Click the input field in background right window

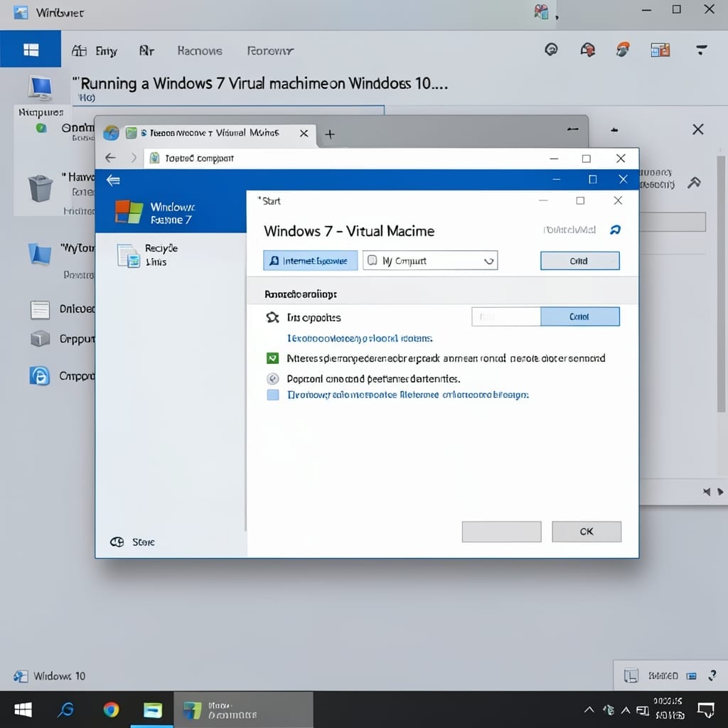(x=673, y=222)
